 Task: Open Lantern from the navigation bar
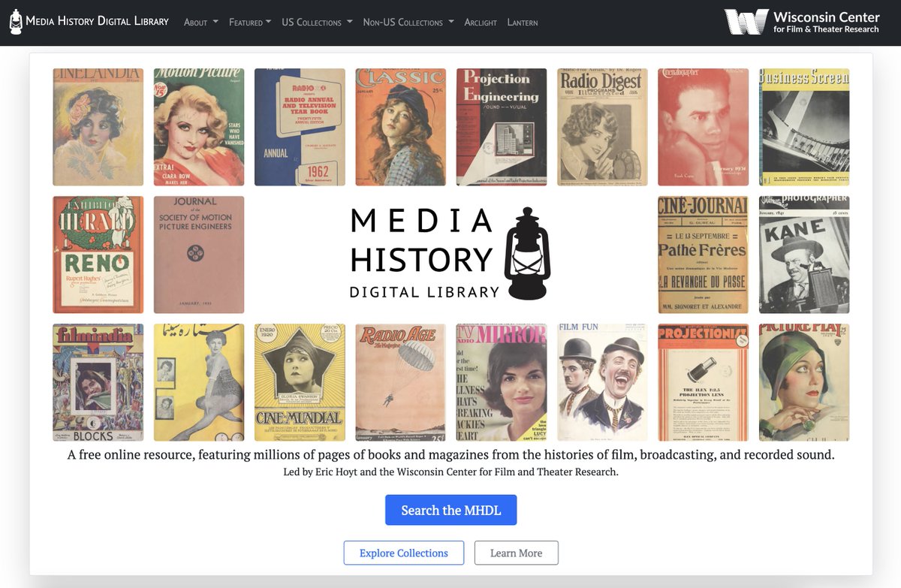[x=523, y=23]
